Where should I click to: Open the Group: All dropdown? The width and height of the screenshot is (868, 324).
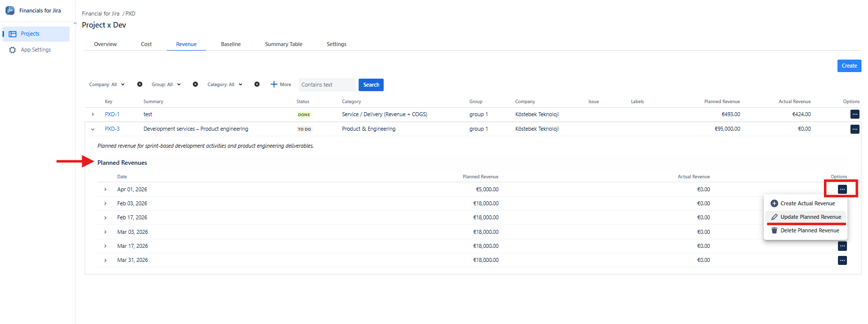pos(166,85)
